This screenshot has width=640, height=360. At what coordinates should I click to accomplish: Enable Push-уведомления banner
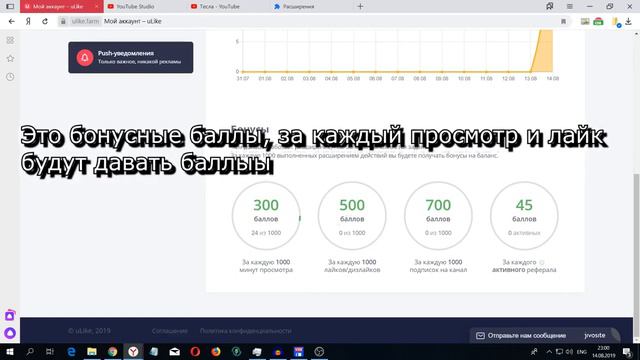point(131,57)
